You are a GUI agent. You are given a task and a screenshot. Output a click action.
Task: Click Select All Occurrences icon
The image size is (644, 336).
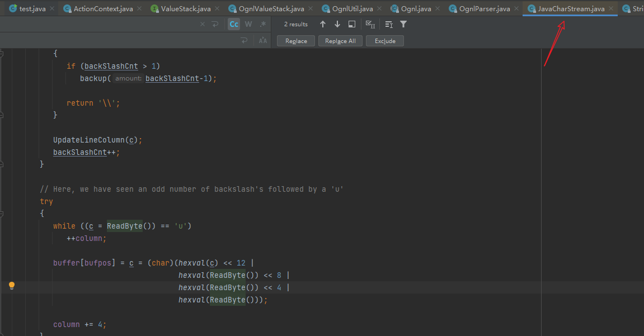(370, 24)
